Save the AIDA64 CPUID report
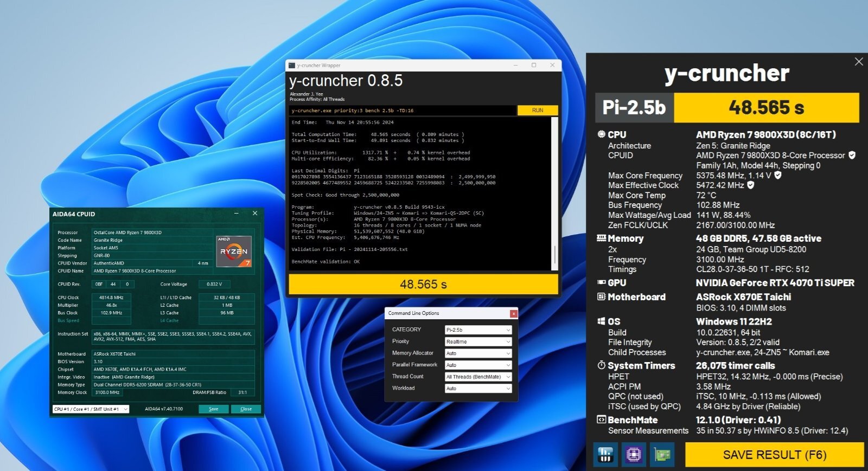 [x=214, y=409]
